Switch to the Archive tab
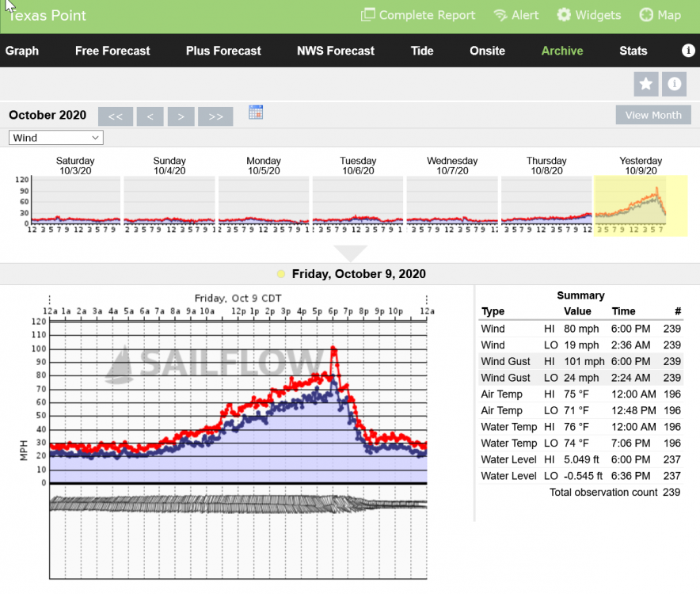The image size is (700, 594). [x=562, y=51]
